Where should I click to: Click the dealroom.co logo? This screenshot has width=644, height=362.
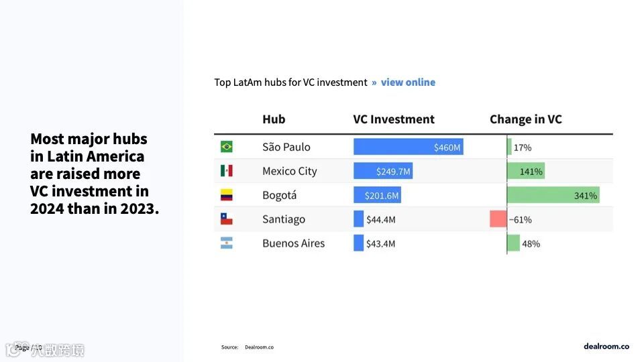click(606, 346)
